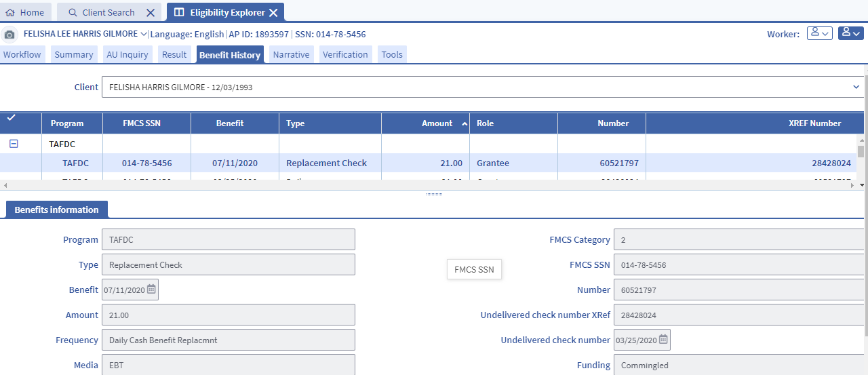Click the horizontal panel splitter handle
868x375 pixels.
(x=434, y=194)
